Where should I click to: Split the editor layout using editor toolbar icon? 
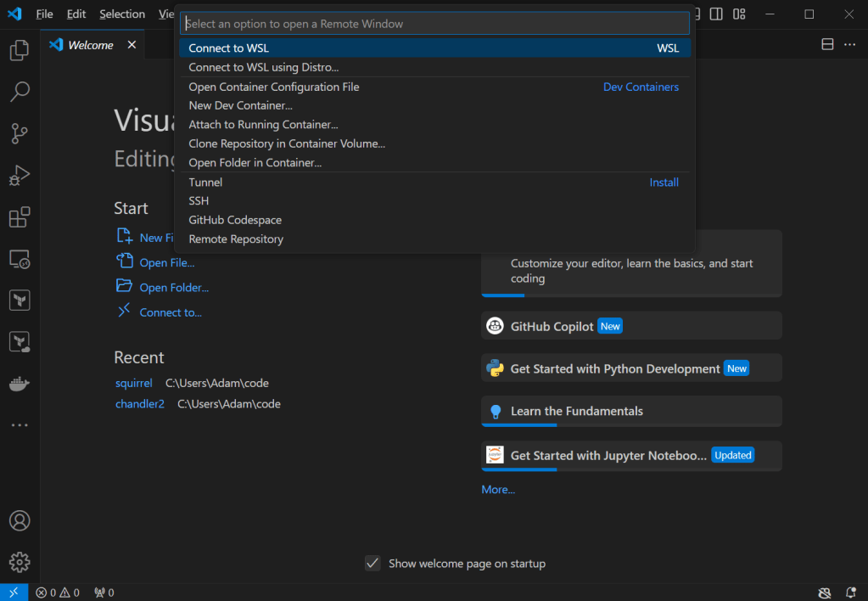click(x=827, y=45)
